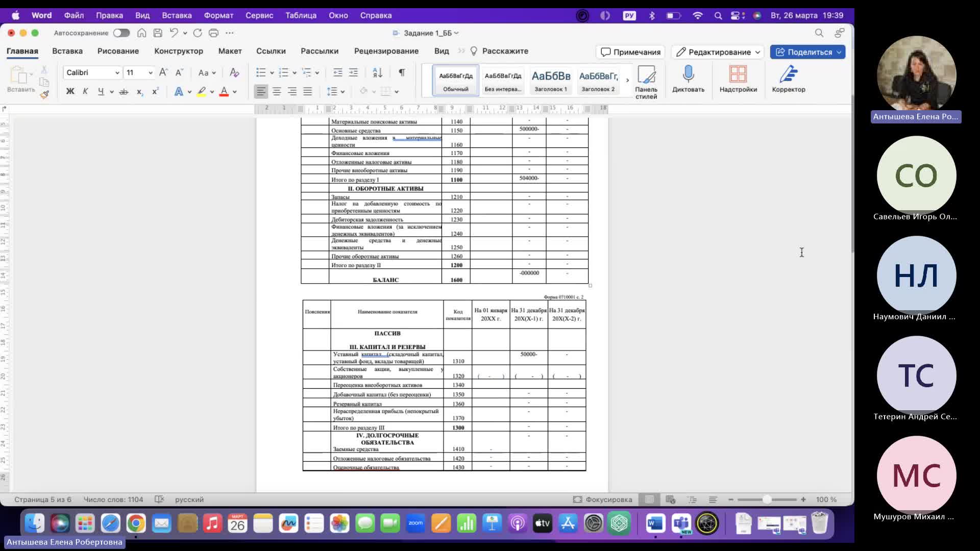Click the Примечания button
This screenshot has height=551, width=980.
(631, 52)
